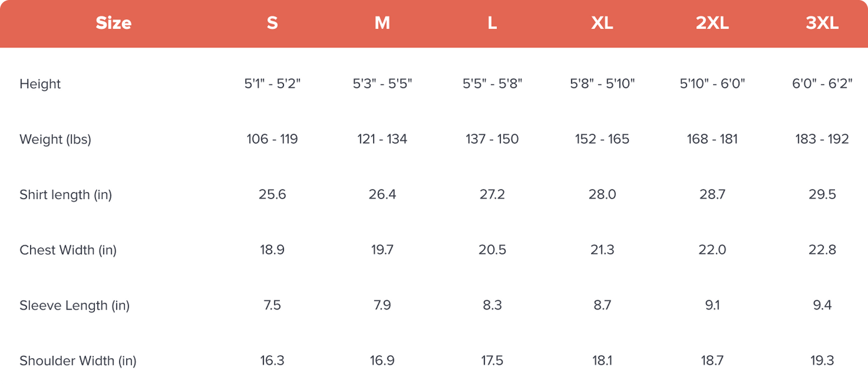
Task: Click the Size column header
Action: pos(114,23)
